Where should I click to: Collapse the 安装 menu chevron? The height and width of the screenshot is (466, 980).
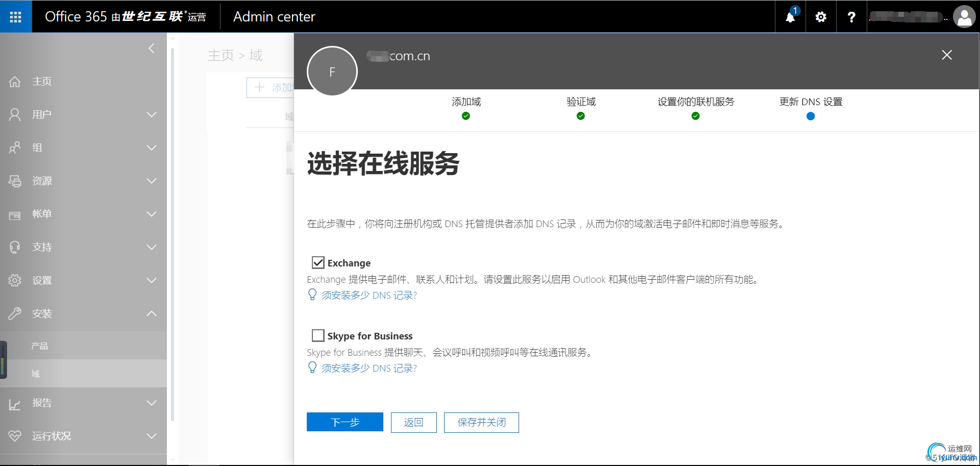[x=152, y=314]
